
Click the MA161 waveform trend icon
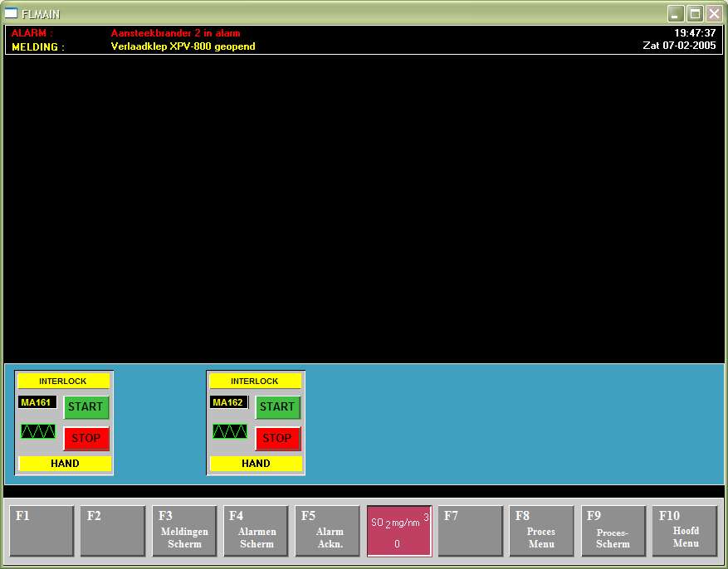(x=38, y=431)
